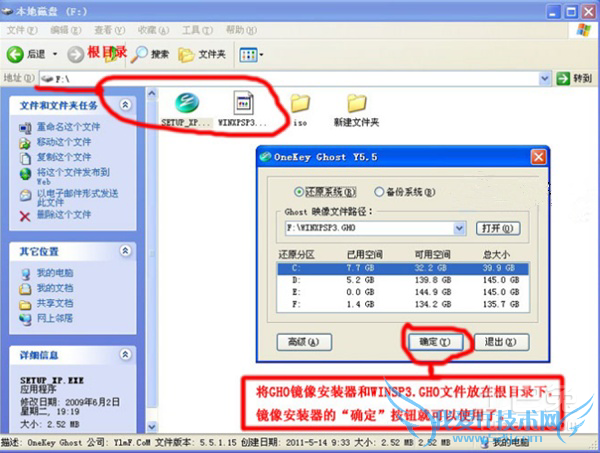The width and height of the screenshot is (600, 453).
Task: Select the iso folder
Action: pyautogui.click(x=300, y=103)
